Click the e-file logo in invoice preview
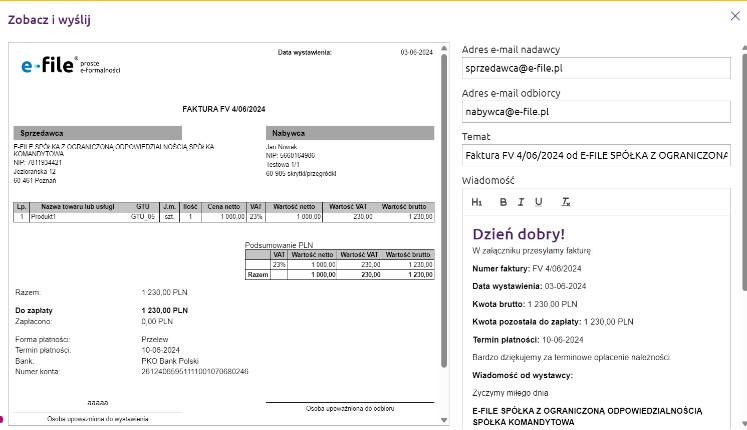 (70, 65)
